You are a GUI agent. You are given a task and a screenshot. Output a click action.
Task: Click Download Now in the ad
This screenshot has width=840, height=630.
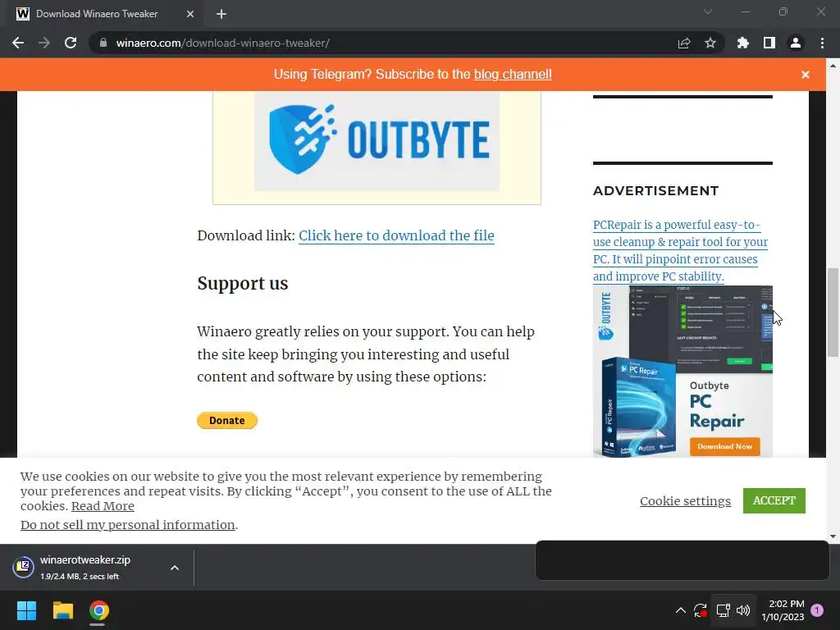pyautogui.click(x=725, y=446)
